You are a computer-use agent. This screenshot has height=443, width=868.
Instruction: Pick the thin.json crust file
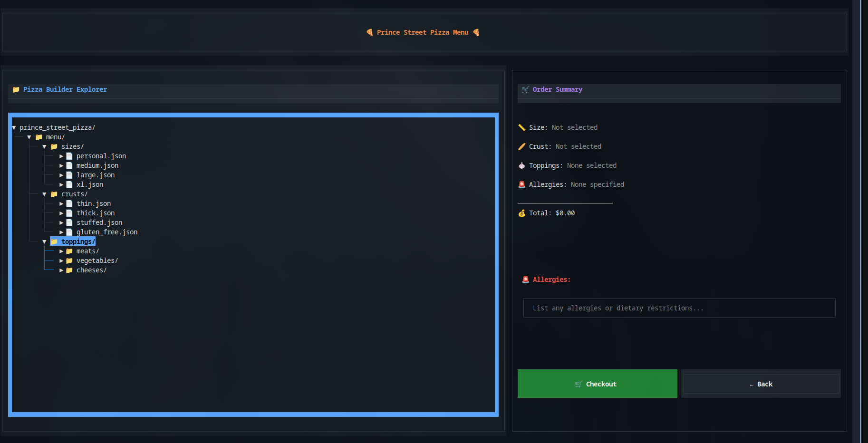94,204
